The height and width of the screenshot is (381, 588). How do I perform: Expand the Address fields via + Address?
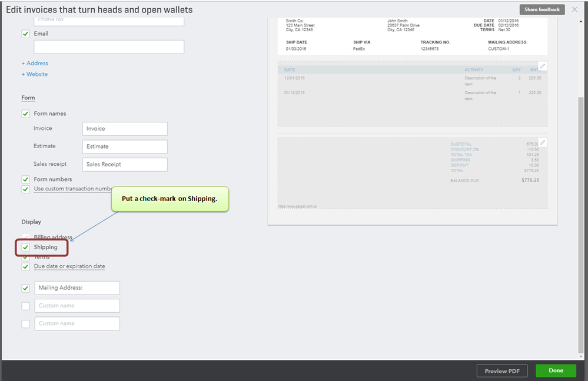click(x=35, y=63)
